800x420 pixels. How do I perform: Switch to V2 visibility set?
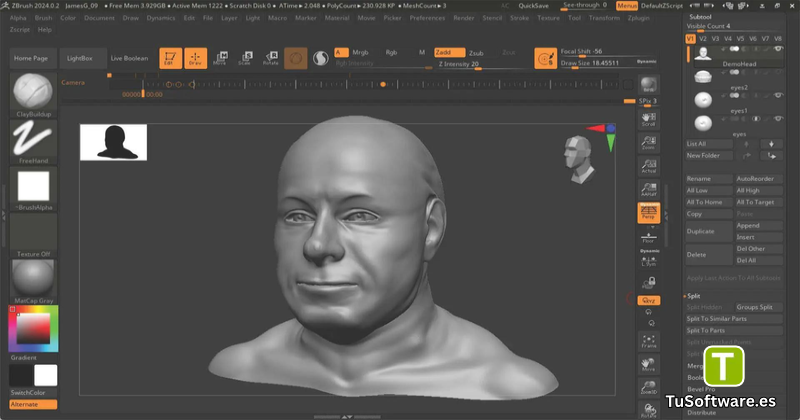[x=703, y=39]
